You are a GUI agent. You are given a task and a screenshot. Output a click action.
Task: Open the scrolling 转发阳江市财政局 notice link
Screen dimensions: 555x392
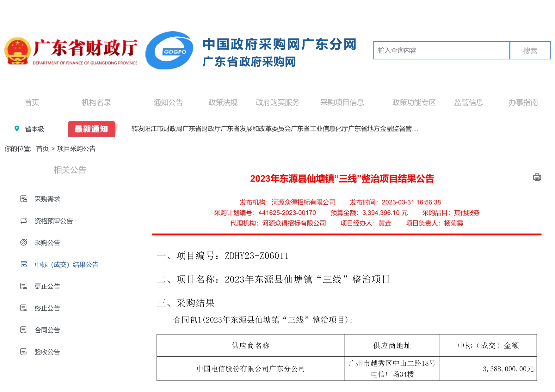tap(274, 129)
